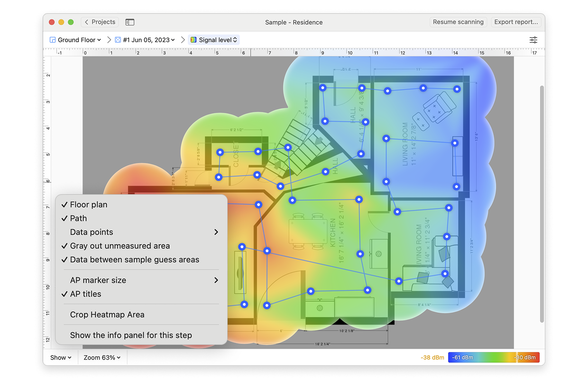The image size is (588, 379).
Task: Click Resume scanning
Action: (x=458, y=22)
